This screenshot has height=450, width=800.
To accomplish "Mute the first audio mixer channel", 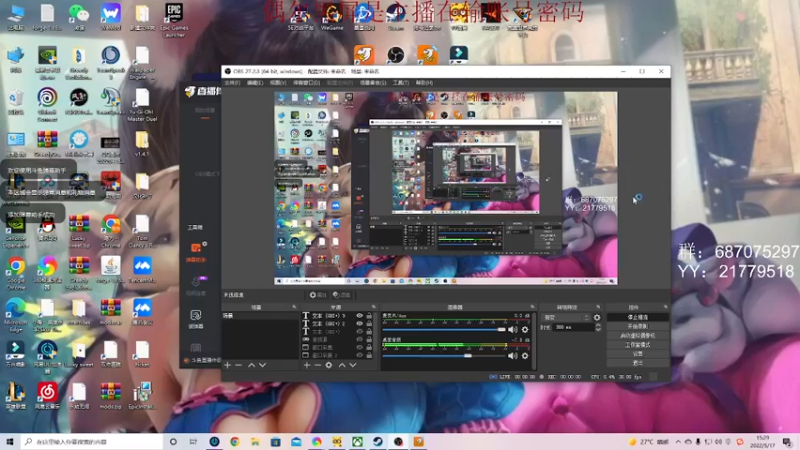I will coord(512,330).
